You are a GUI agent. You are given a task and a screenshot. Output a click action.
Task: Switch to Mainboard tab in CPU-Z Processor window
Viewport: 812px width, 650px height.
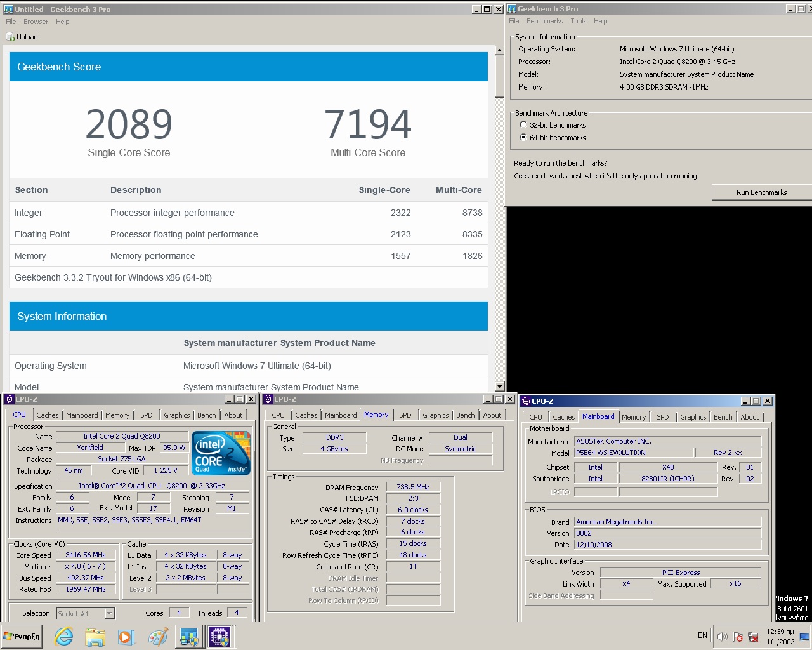coord(82,415)
